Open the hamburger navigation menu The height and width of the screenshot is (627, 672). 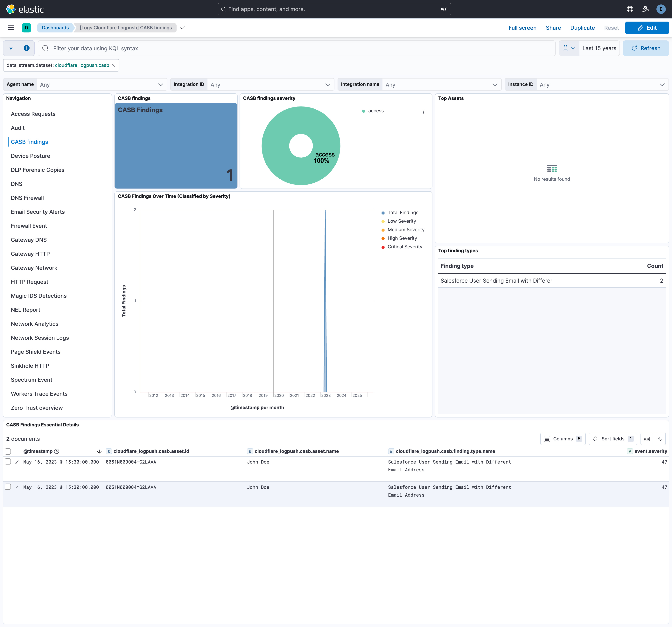tap(11, 28)
